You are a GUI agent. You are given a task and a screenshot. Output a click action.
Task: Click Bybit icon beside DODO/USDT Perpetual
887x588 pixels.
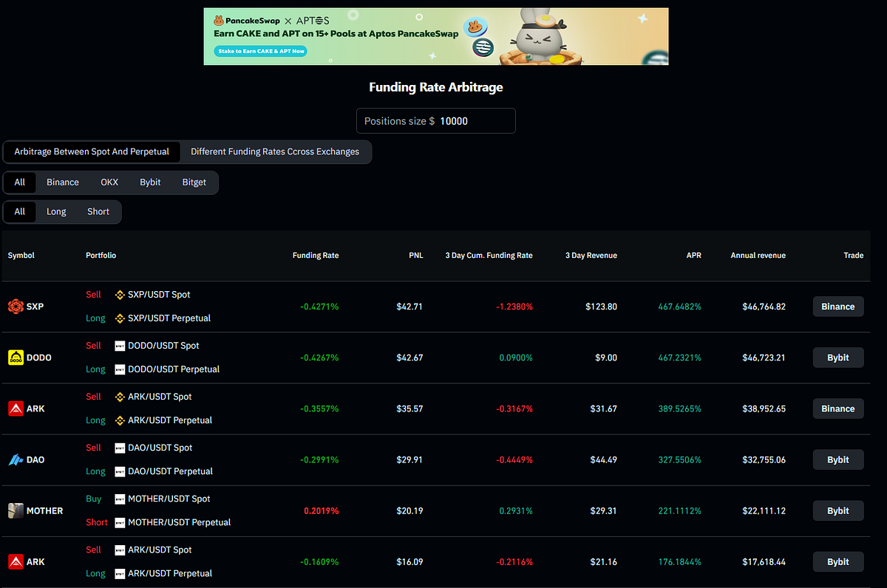pyautogui.click(x=120, y=369)
